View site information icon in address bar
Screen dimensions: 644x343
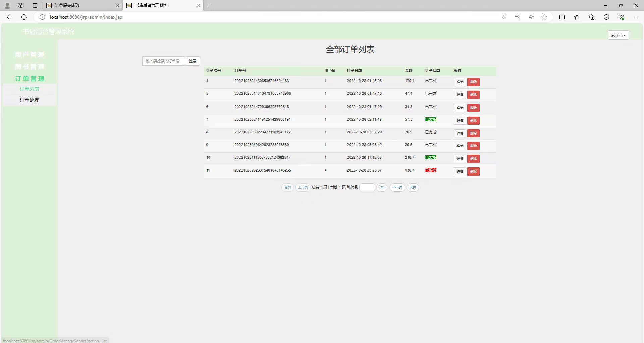(x=42, y=17)
